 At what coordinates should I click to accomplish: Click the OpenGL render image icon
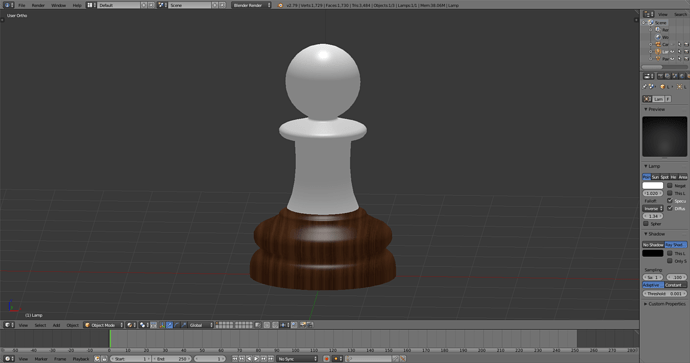(302, 325)
